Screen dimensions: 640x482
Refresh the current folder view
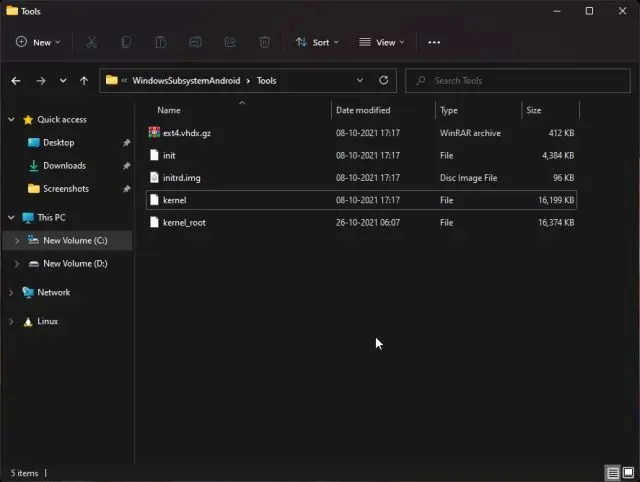pos(384,80)
